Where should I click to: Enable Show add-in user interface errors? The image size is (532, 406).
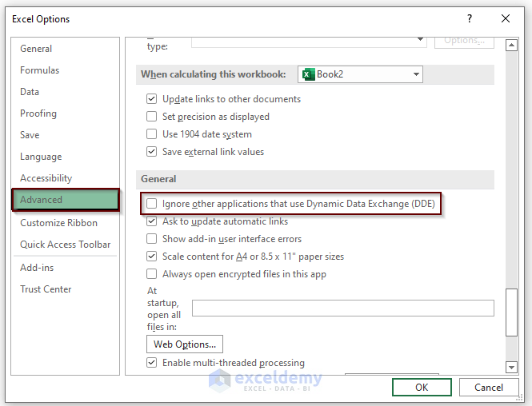click(152, 239)
